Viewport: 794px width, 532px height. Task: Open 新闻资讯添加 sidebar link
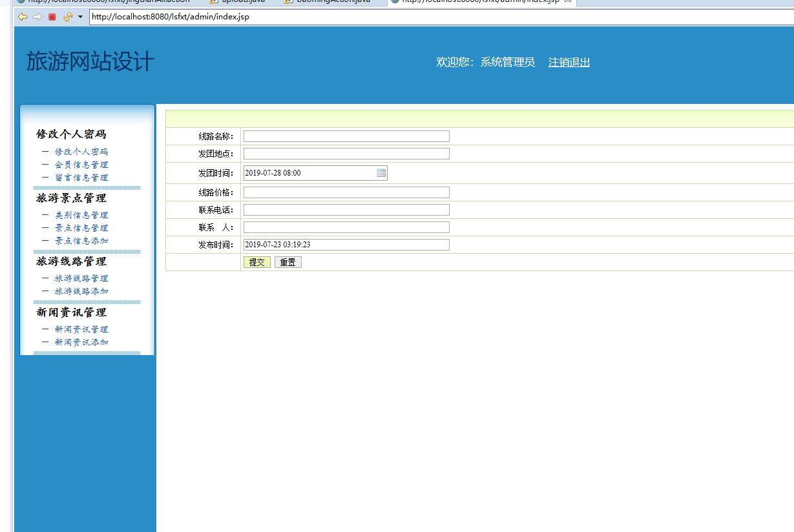(x=81, y=342)
